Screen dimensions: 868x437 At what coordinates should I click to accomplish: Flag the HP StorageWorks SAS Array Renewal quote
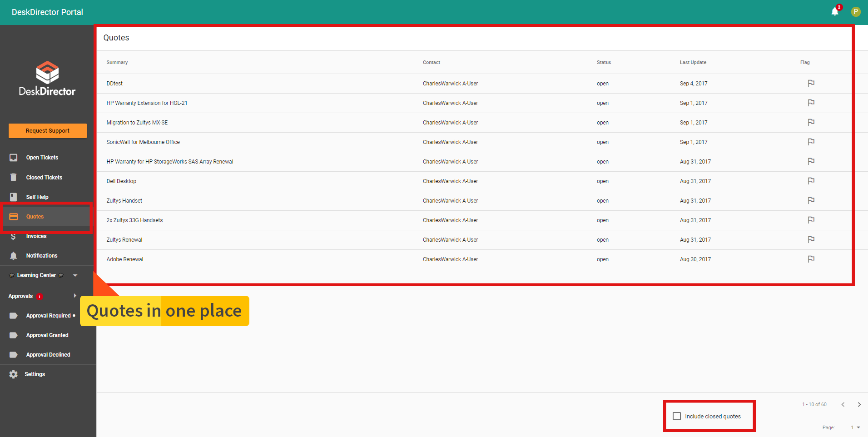click(x=811, y=161)
